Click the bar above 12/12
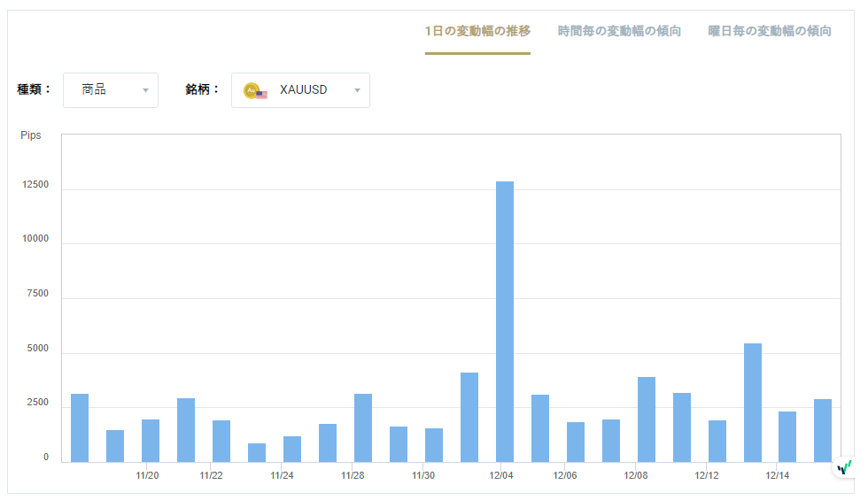Image resolution: width=868 pixels, height=500 pixels. click(x=717, y=442)
